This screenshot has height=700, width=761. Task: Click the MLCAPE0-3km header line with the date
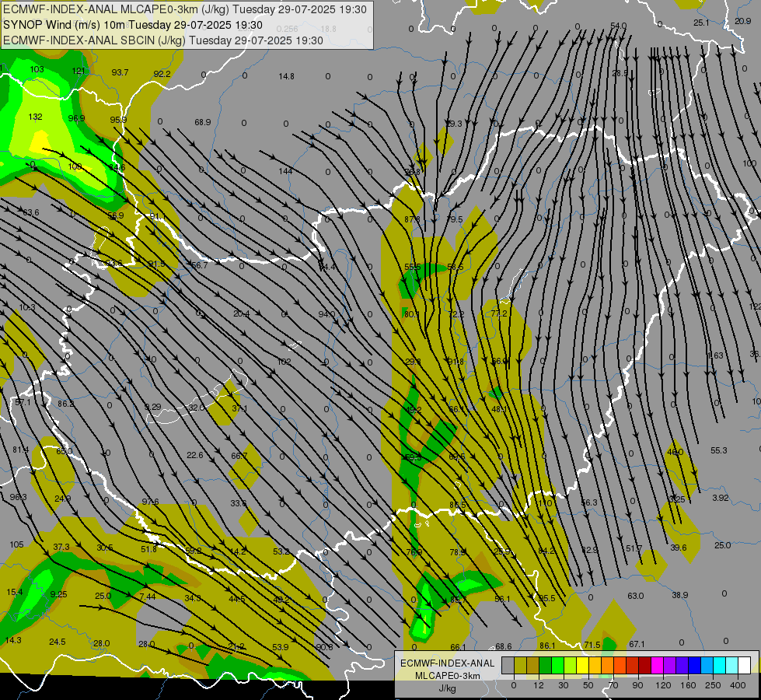point(185,9)
